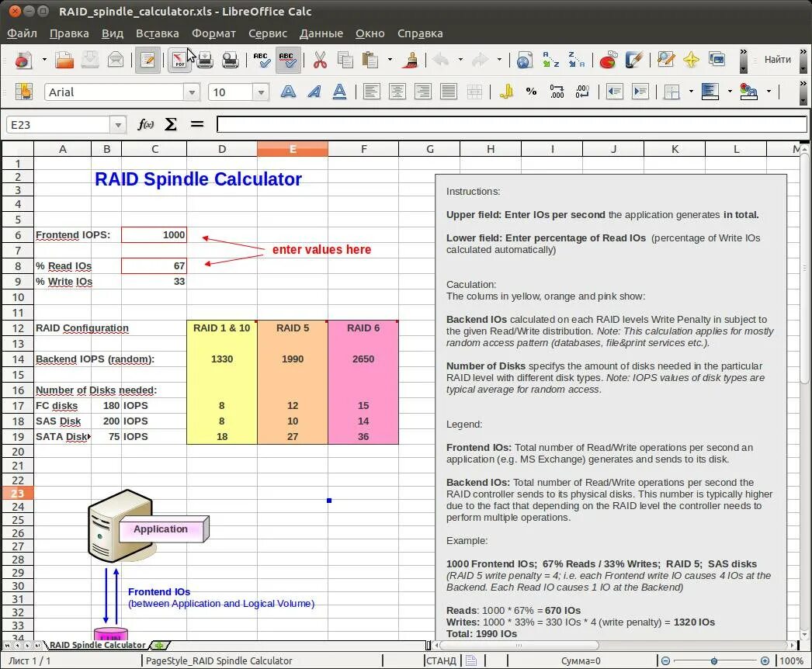Click the Paste clipboard icon

370,60
